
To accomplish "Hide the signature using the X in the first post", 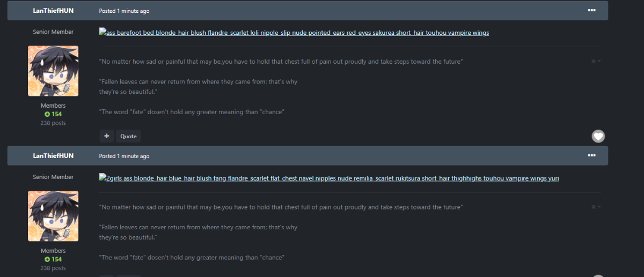I will coord(594,62).
